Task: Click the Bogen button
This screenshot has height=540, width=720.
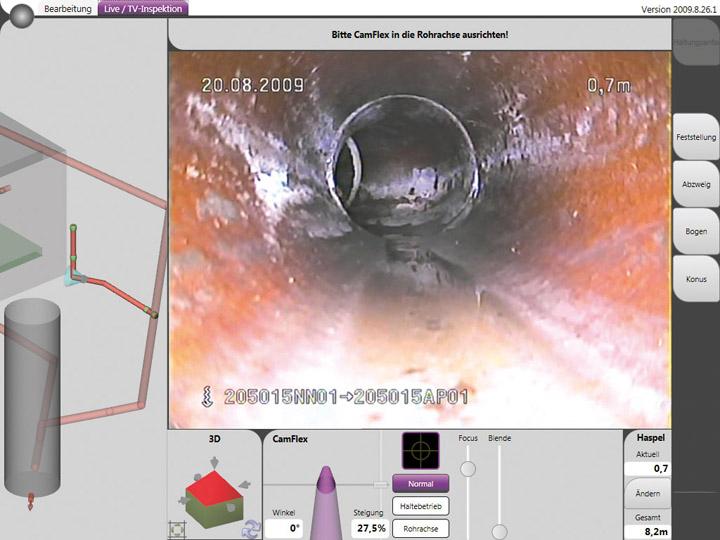Action: 696,232
